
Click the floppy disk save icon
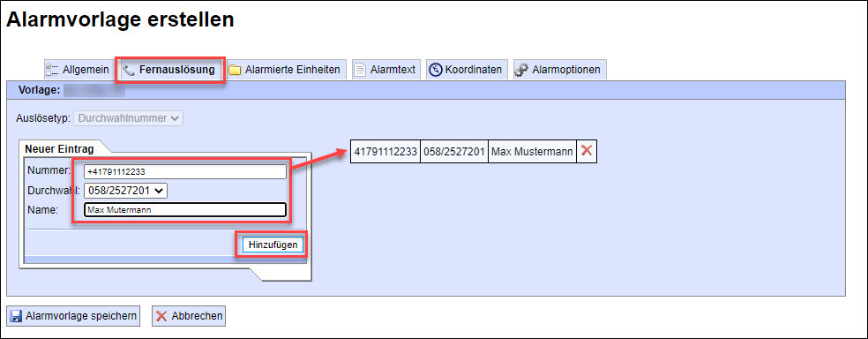15,316
